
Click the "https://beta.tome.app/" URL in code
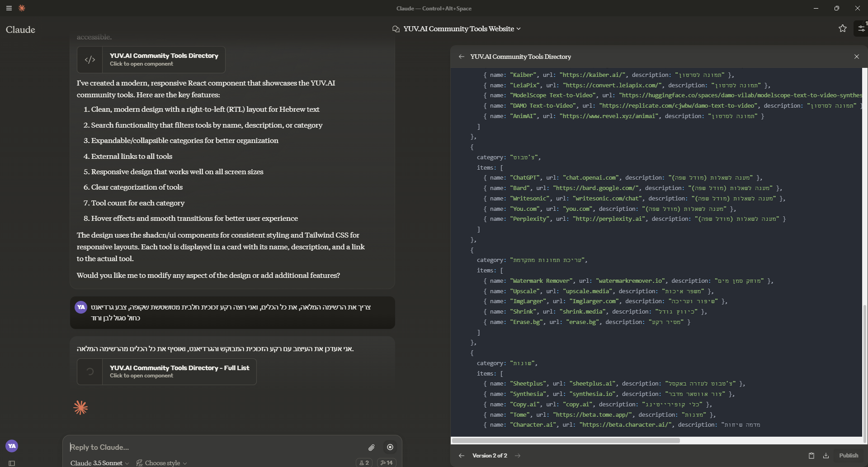pyautogui.click(x=592, y=415)
